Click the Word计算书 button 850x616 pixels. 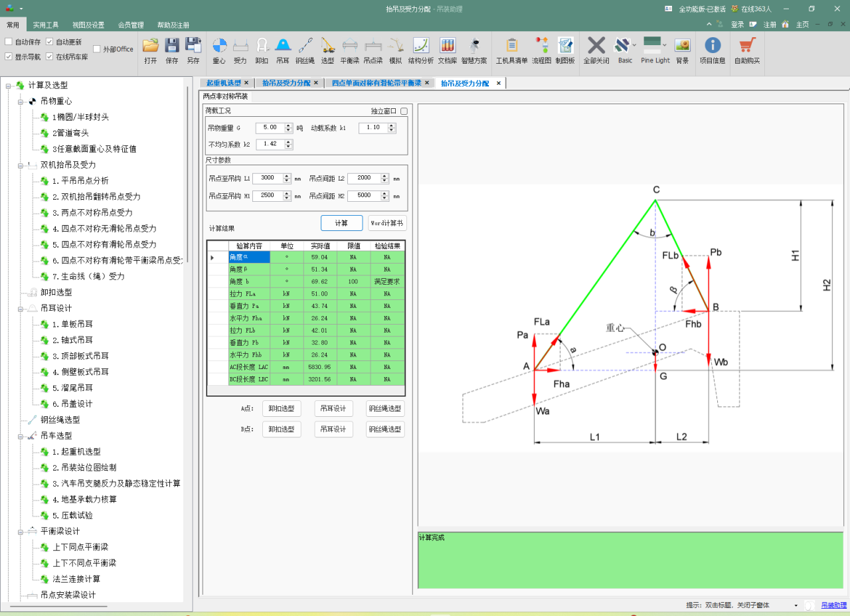click(x=387, y=223)
